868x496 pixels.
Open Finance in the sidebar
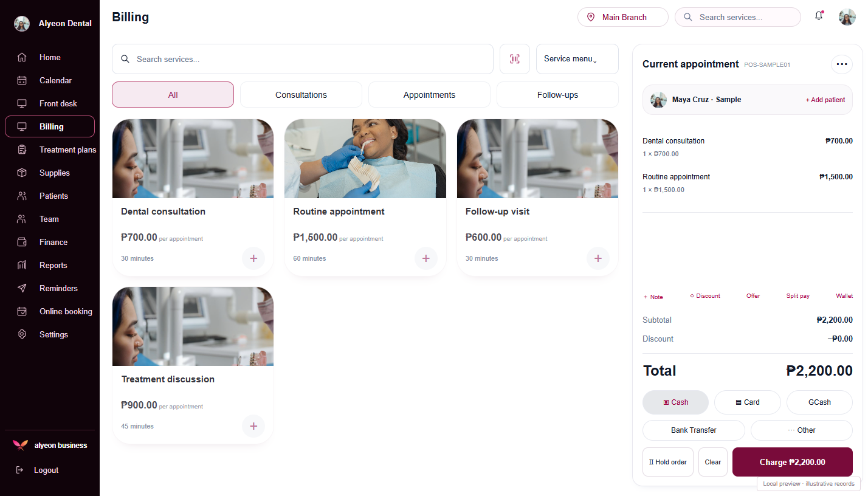click(x=50, y=242)
